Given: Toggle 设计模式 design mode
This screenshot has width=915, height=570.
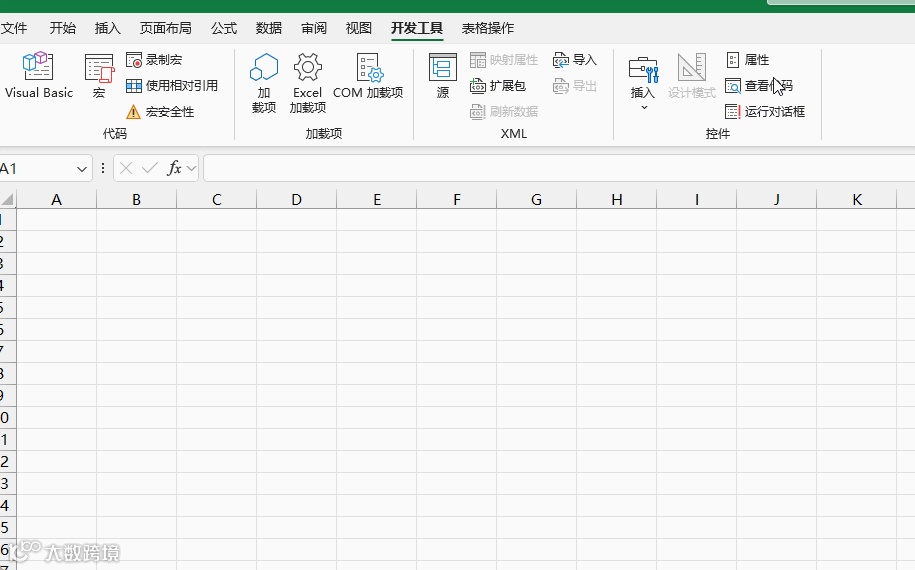Looking at the screenshot, I should [x=692, y=76].
